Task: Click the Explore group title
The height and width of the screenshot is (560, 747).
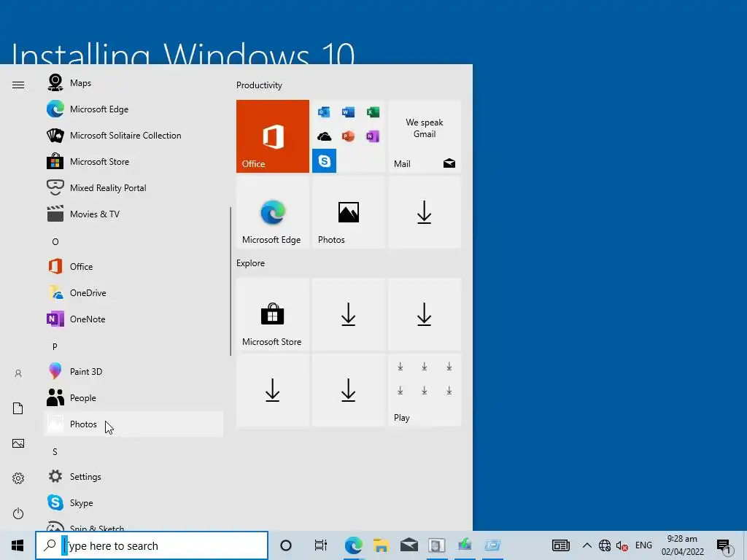Action: click(x=251, y=263)
